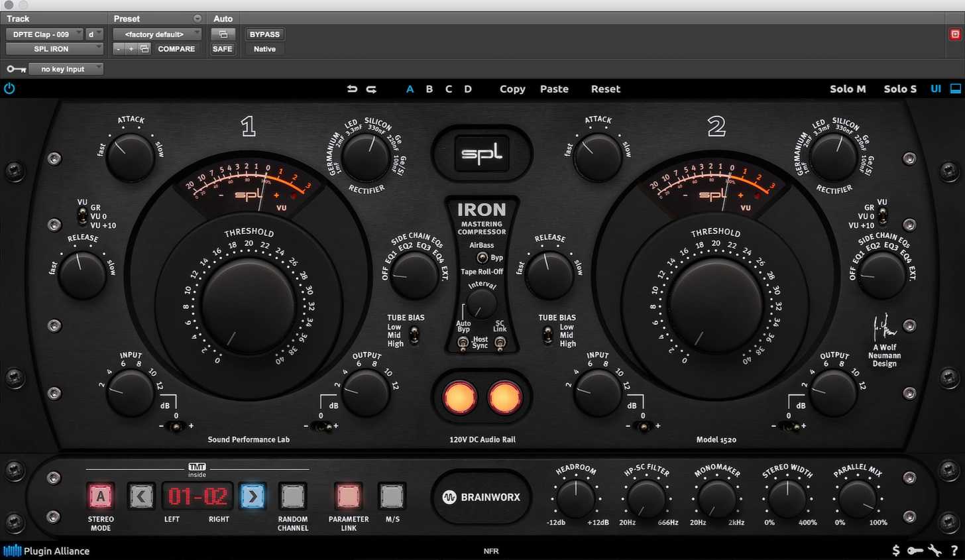Click the Native button
Screen dimensions: 965x560
pyautogui.click(x=264, y=49)
